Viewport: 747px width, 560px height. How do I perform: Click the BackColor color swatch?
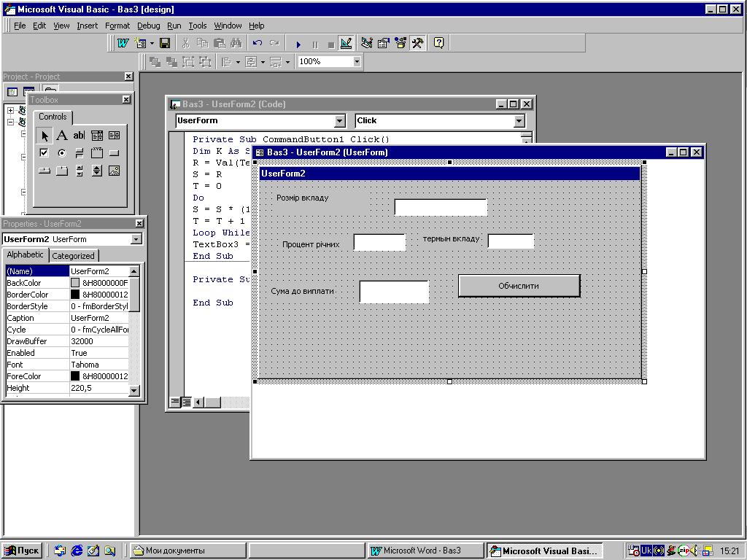75,283
